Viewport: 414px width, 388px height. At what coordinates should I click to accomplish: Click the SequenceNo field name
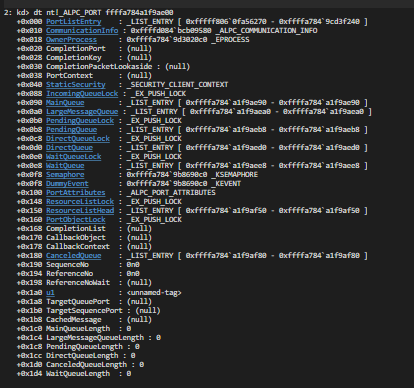(67, 265)
